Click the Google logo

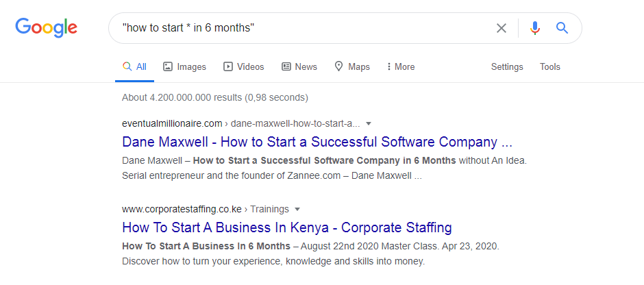pos(47,28)
